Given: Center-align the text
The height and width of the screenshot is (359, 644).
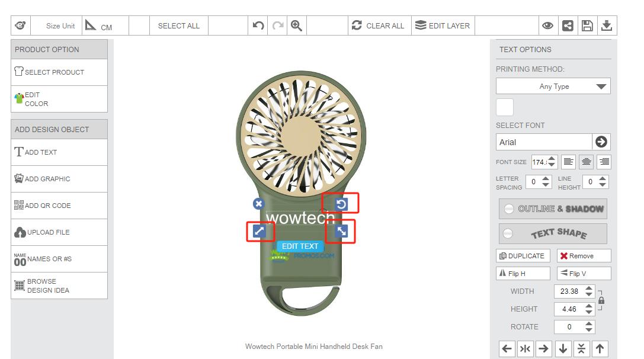Looking at the screenshot, I should [586, 162].
